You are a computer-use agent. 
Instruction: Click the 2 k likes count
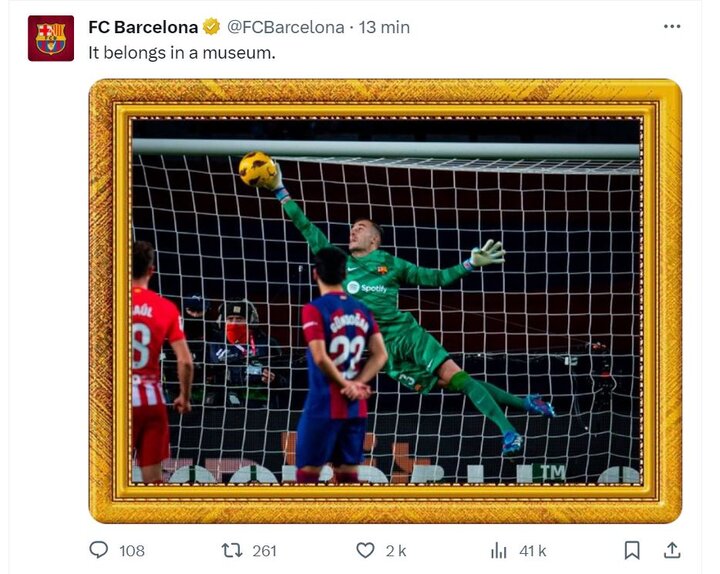click(396, 551)
